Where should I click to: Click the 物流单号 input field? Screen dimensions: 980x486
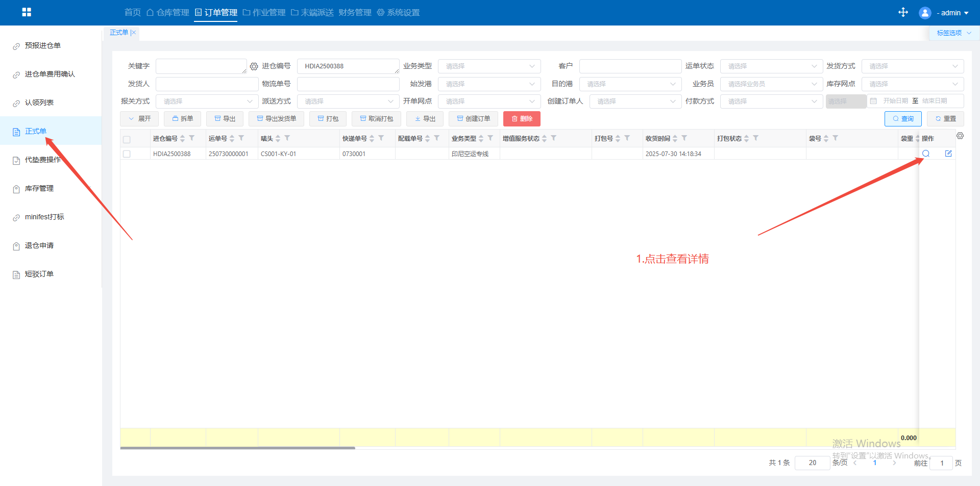click(x=348, y=84)
